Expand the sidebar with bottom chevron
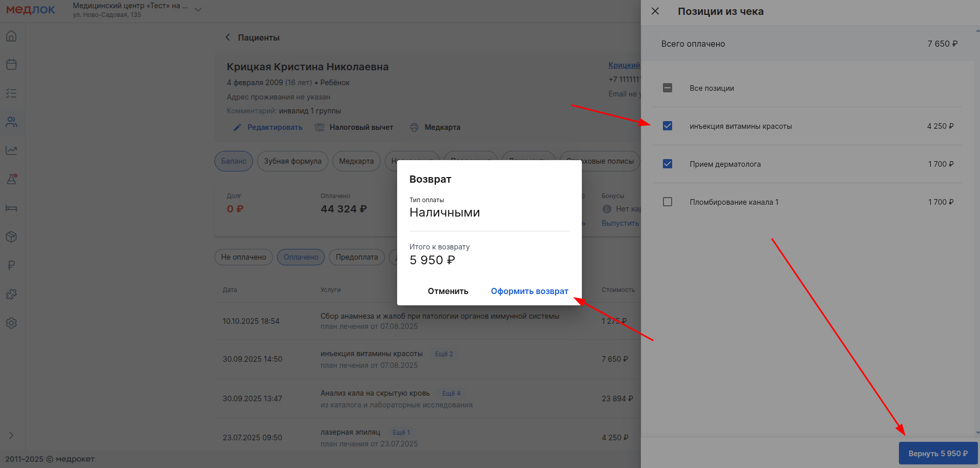 pos(11,435)
